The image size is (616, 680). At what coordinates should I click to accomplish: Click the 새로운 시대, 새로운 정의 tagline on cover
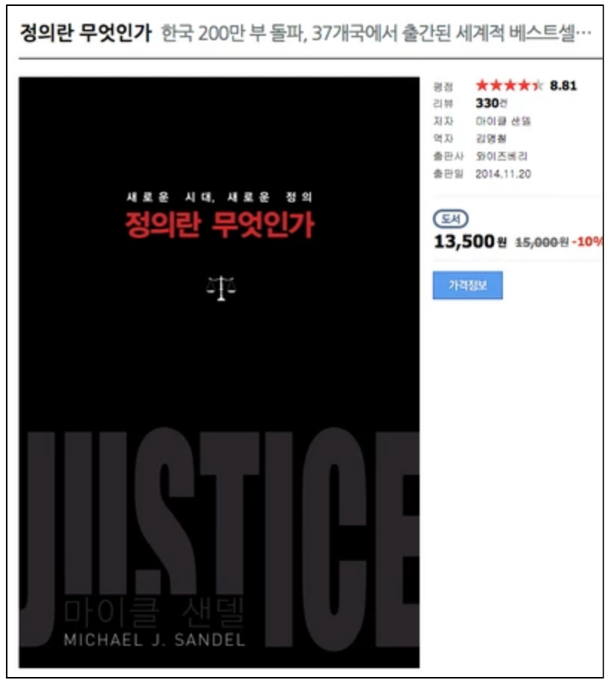pyautogui.click(x=219, y=197)
